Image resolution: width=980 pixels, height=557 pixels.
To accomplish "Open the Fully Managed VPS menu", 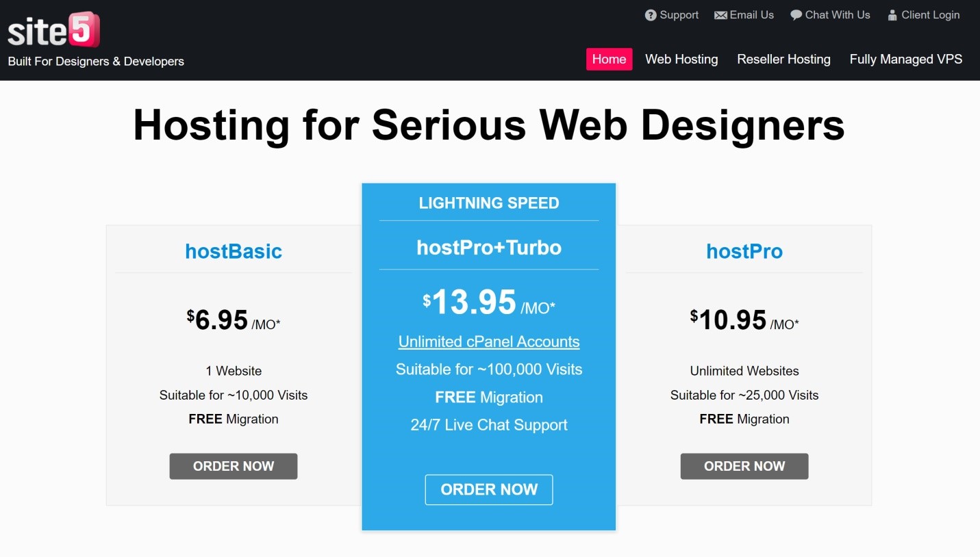I will 906,59.
